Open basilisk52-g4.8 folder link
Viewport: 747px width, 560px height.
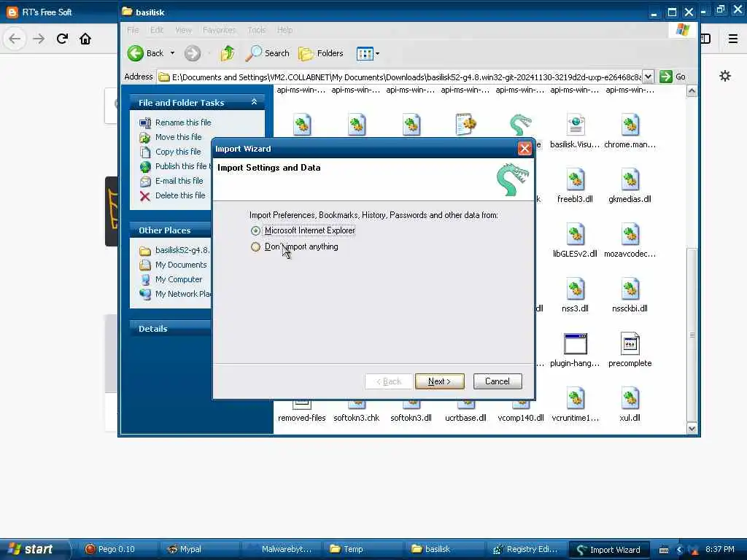182,250
